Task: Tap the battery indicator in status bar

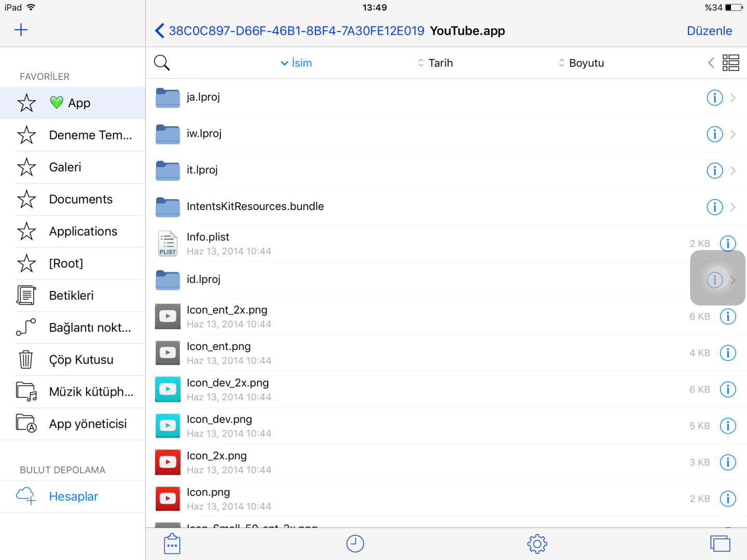Action: point(734,8)
